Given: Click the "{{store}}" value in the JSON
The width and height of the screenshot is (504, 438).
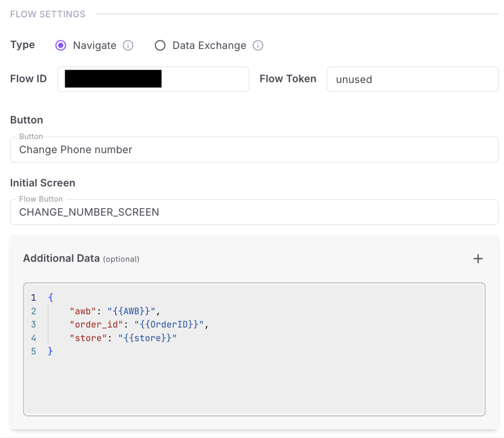Looking at the screenshot, I should (x=147, y=338).
